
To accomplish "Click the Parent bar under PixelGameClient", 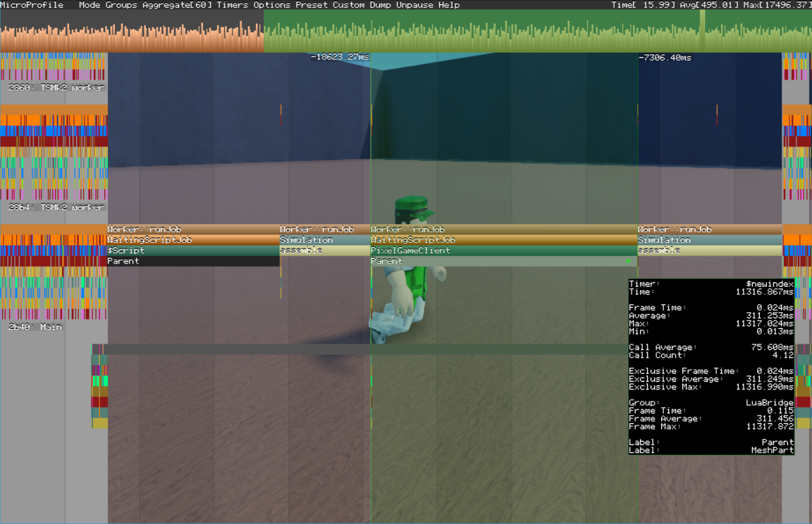I will coord(503,261).
